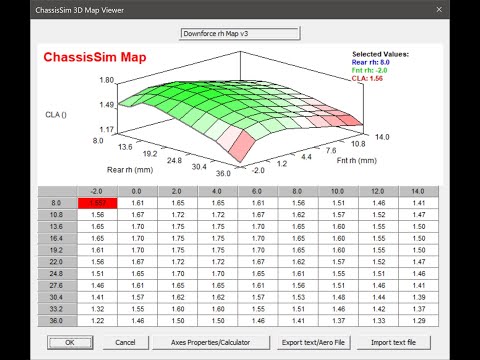
Task: Select the 0.0 column header
Action: pyautogui.click(x=138, y=191)
